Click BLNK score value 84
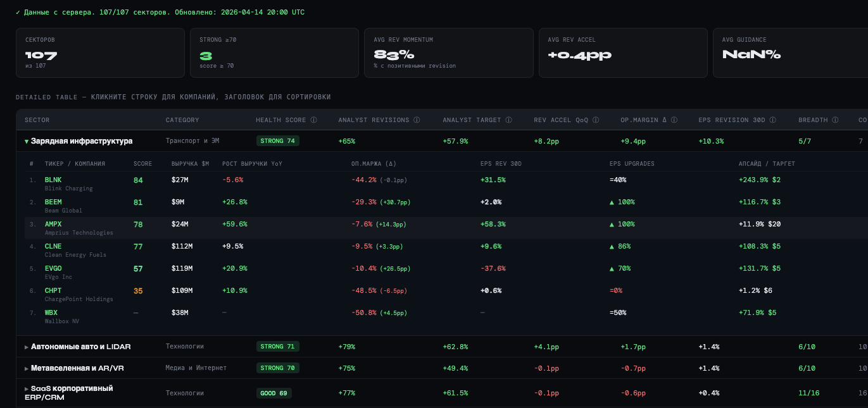 [138, 180]
